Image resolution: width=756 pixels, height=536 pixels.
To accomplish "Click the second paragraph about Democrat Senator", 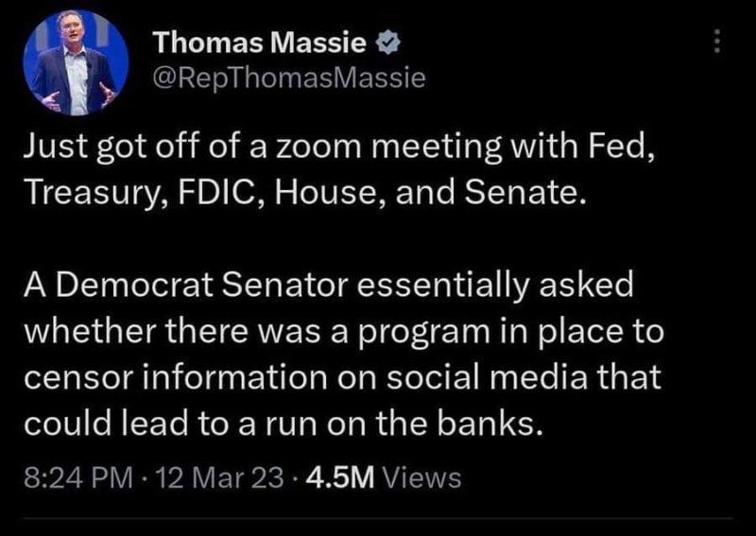I will (x=340, y=356).
